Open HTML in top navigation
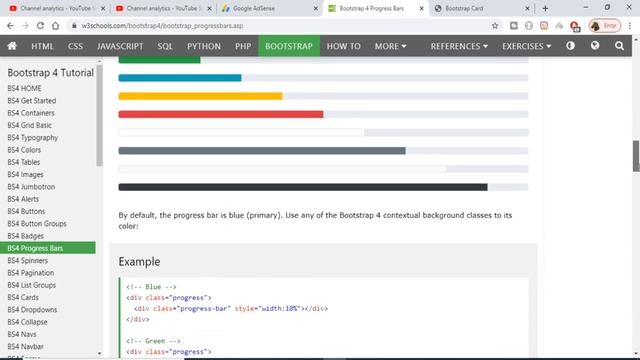This screenshot has height=360, width=640. (42, 46)
